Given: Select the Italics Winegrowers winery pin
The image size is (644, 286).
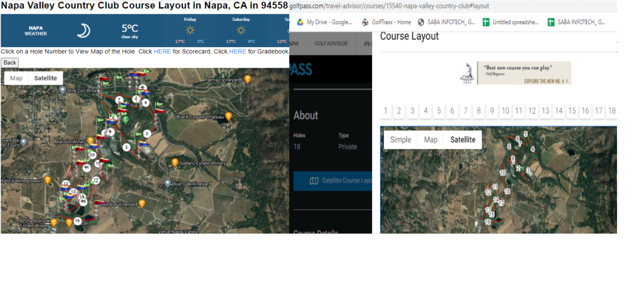Looking at the screenshot, I should 48,180.
